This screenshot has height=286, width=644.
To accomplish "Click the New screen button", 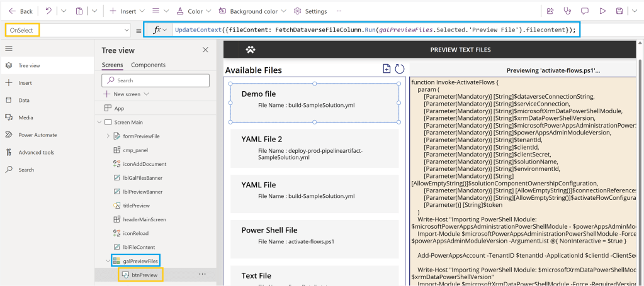I will 126,94.
